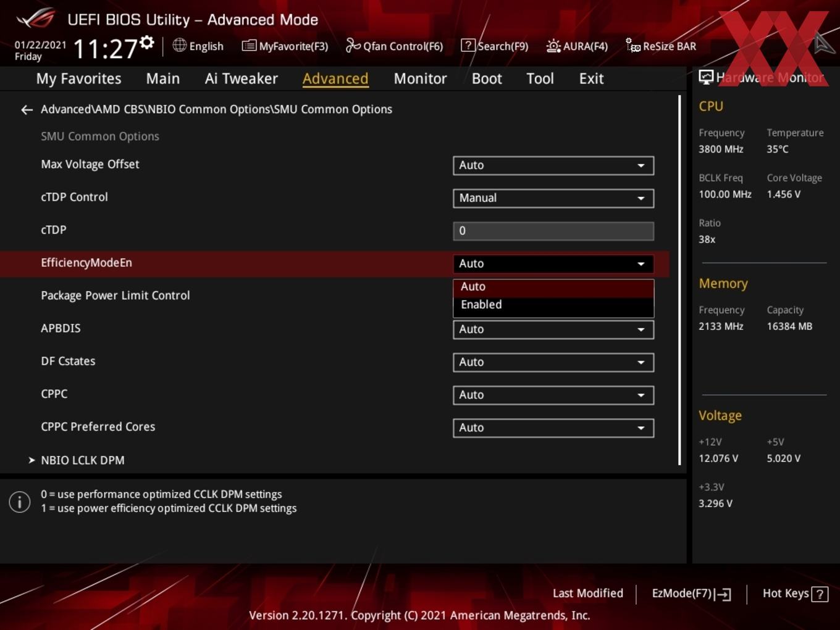This screenshot has width=840, height=630.
Task: Click the cTDP Control label
Action: [74, 197]
